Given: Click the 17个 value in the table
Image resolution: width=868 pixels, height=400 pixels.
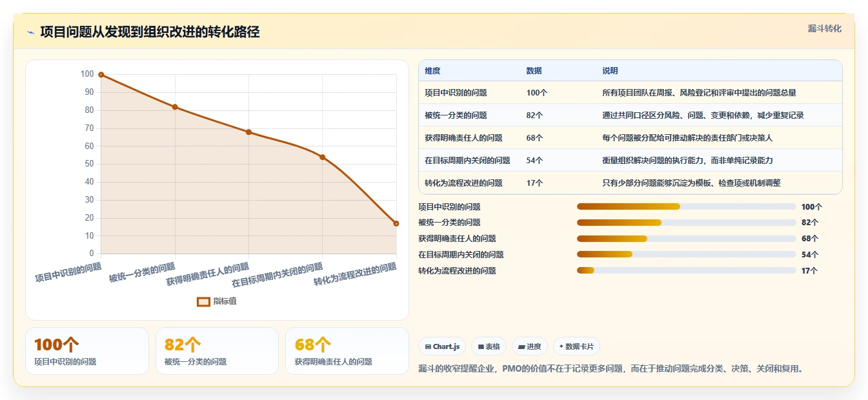Looking at the screenshot, I should 535,183.
